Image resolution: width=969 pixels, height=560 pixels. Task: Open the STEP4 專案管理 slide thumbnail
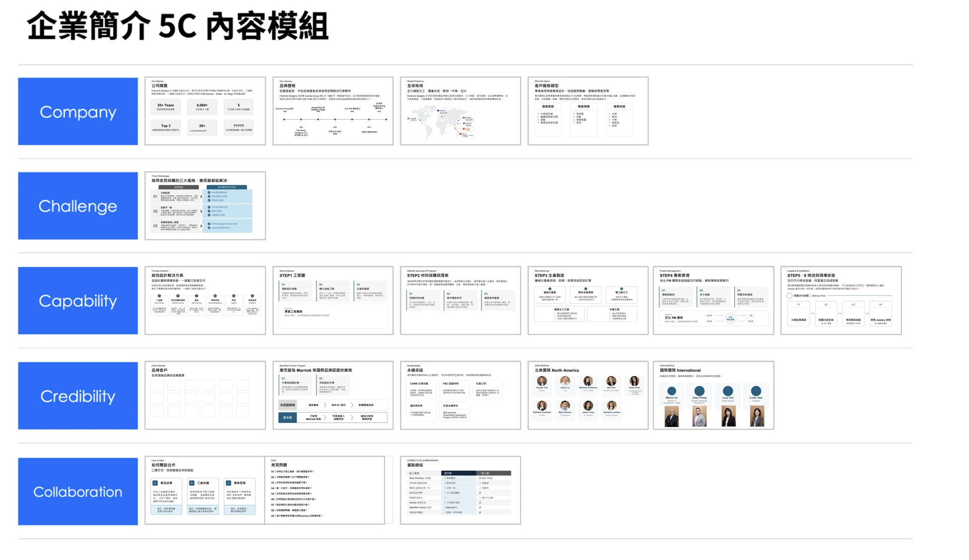tap(713, 300)
